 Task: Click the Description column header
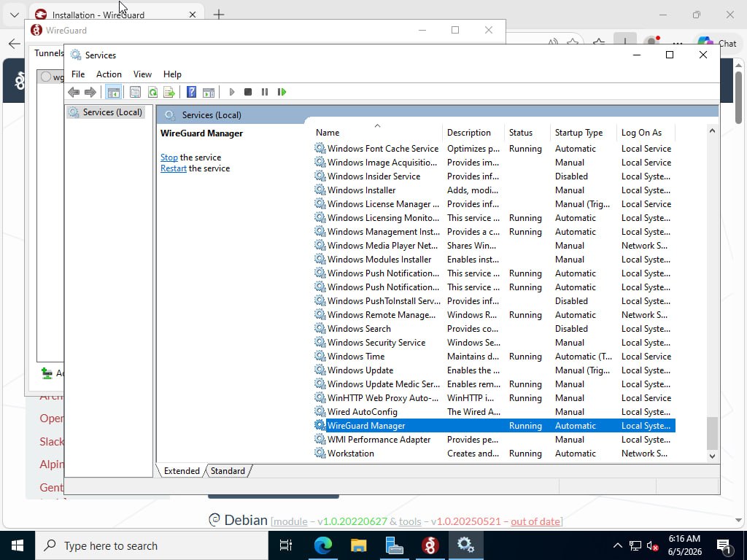473,133
